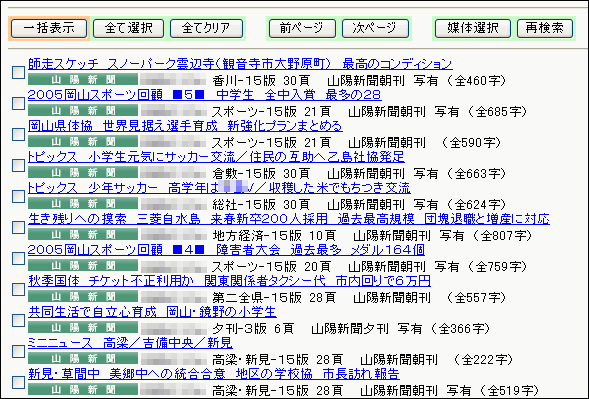Click 山陽新聞 badge in 全759字 row
This screenshot has width=589, height=399.
coord(83,266)
